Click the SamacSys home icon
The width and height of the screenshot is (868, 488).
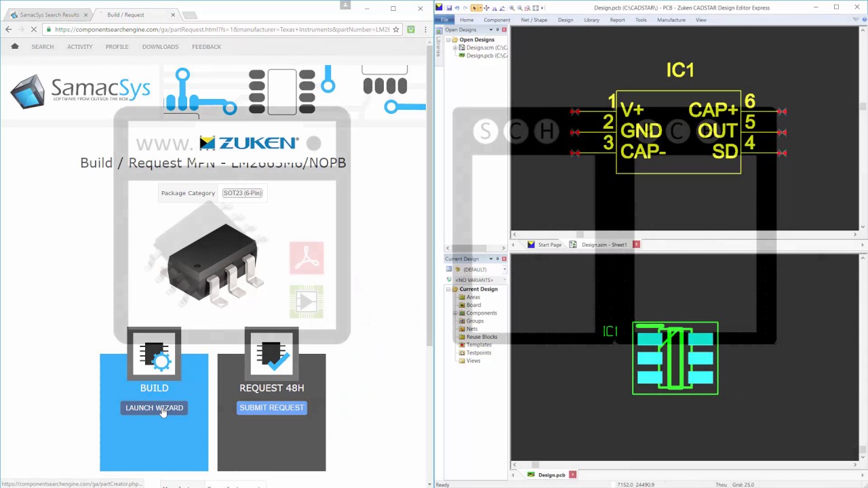point(15,46)
